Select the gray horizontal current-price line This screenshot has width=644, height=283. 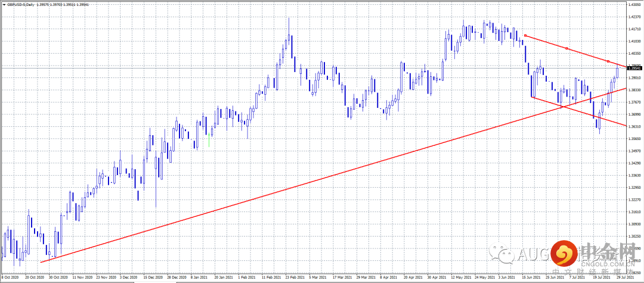click(x=312, y=68)
